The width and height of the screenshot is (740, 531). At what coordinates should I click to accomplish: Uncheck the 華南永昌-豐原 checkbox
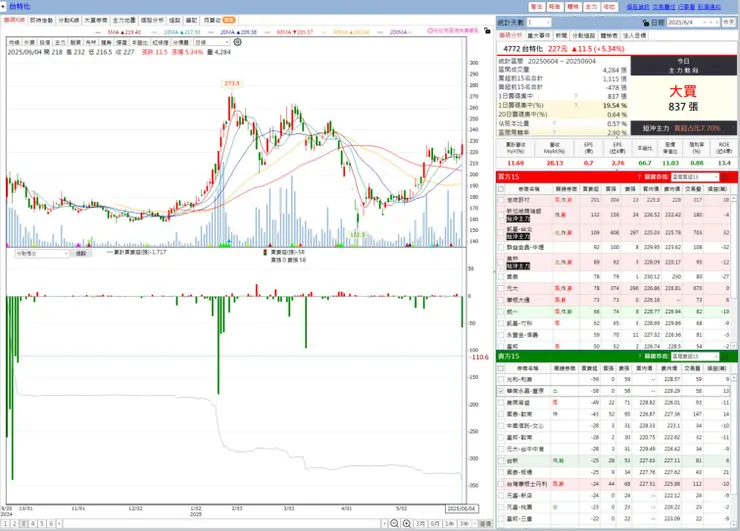pyautogui.click(x=501, y=391)
